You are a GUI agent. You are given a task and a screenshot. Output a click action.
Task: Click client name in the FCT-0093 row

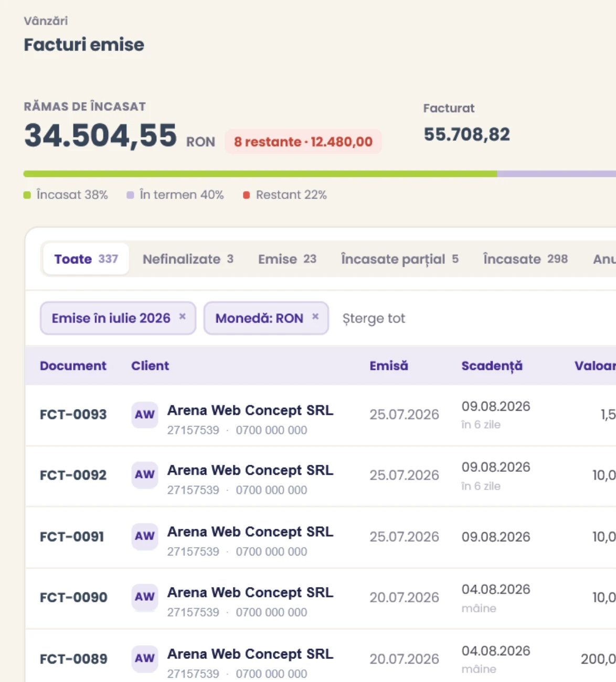point(250,410)
